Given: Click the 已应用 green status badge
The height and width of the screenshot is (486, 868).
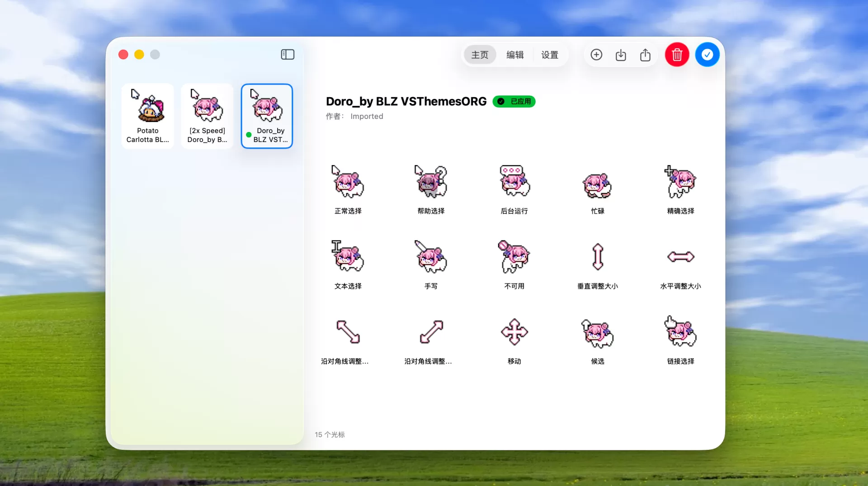Looking at the screenshot, I should [514, 101].
